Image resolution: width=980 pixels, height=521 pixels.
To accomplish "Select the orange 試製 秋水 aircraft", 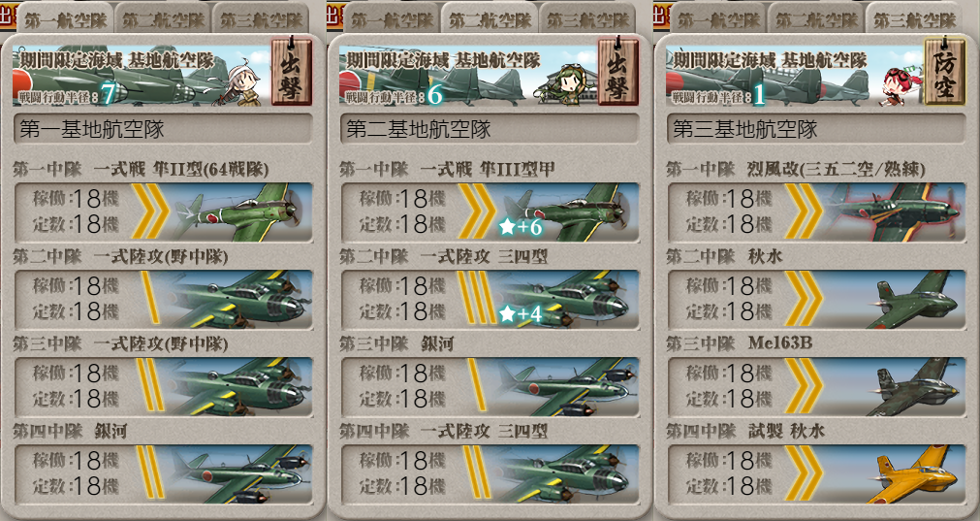I will (x=912, y=474).
